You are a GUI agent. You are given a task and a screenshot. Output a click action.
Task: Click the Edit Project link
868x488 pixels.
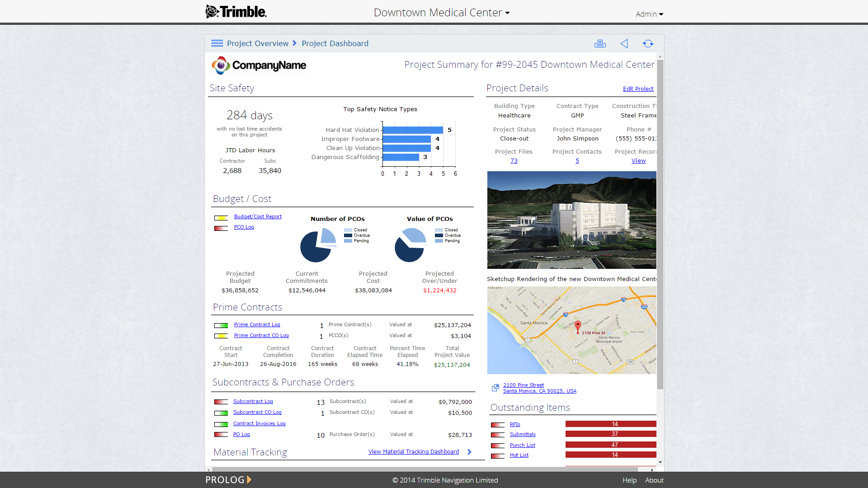tap(638, 89)
